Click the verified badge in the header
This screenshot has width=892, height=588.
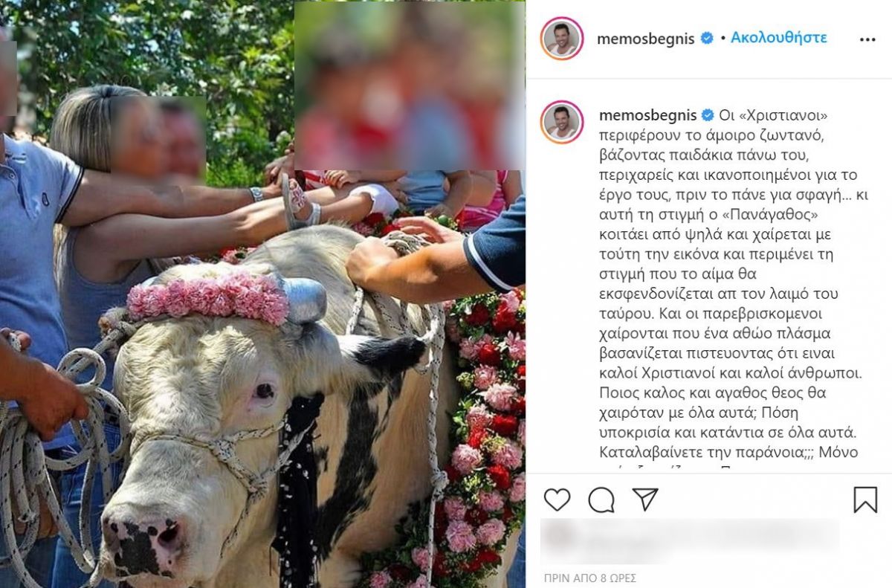pyautogui.click(x=708, y=39)
